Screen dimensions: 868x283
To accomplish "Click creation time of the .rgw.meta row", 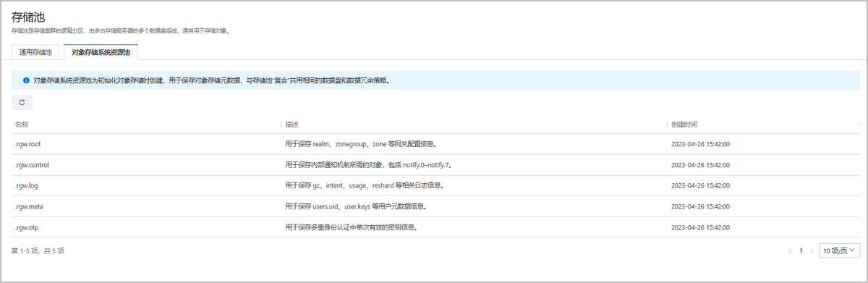I will tap(701, 206).
